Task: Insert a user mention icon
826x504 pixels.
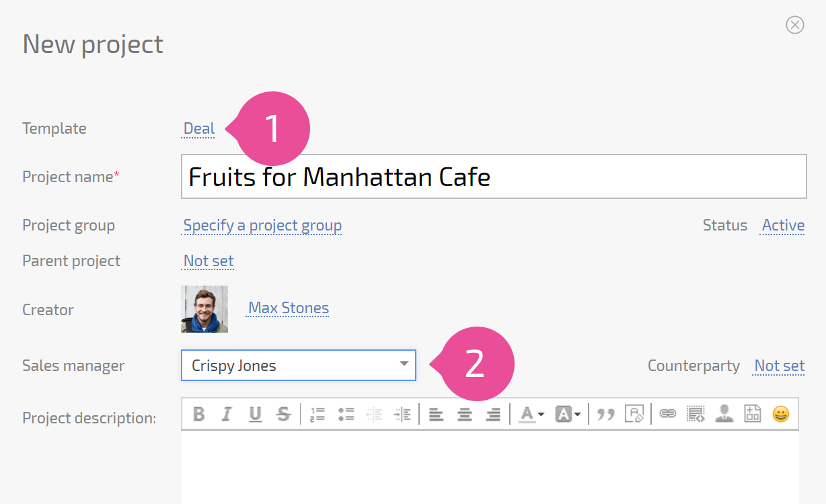Action: (x=724, y=414)
